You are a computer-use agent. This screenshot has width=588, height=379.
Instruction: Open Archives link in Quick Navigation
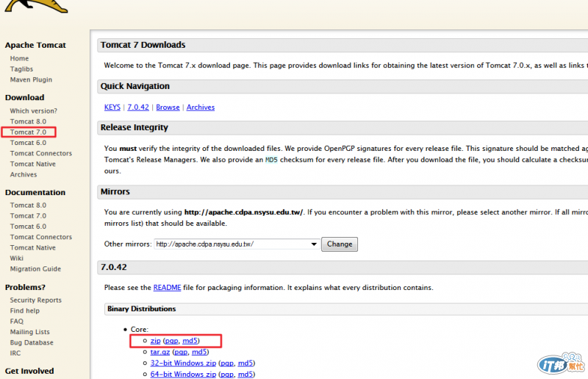tap(201, 107)
